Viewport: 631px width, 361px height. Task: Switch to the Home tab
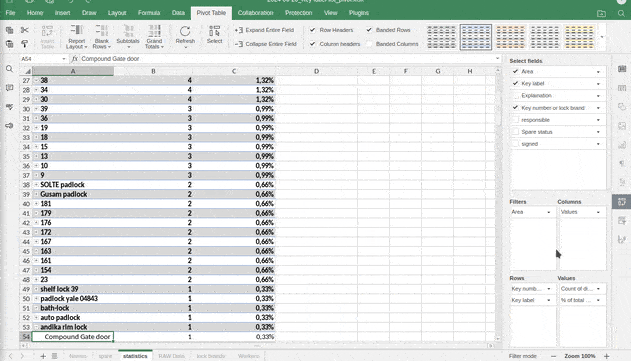(35, 13)
